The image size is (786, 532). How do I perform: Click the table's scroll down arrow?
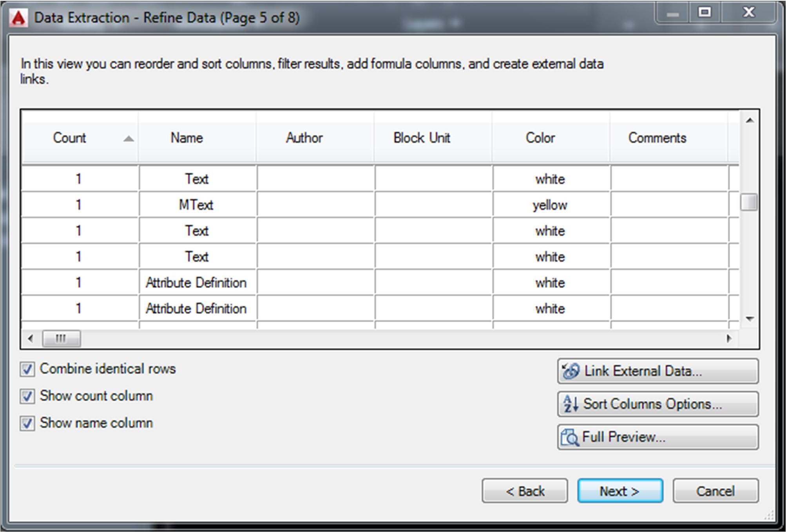tap(750, 319)
